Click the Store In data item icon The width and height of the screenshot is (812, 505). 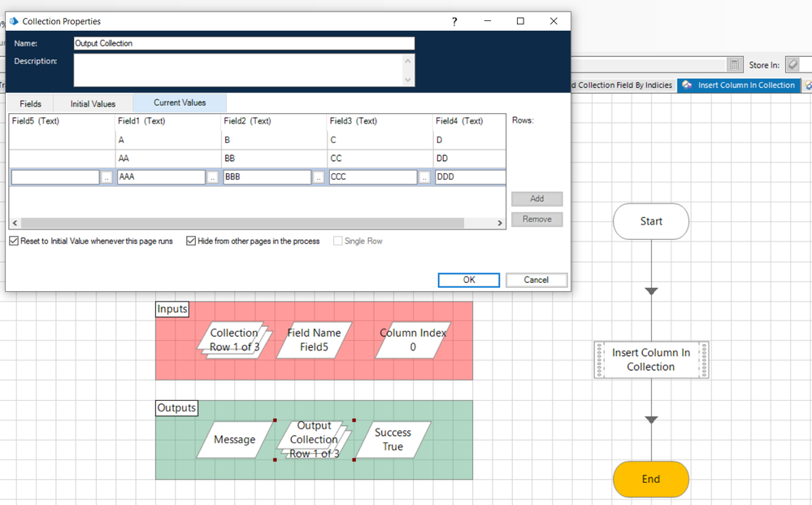[x=792, y=65]
